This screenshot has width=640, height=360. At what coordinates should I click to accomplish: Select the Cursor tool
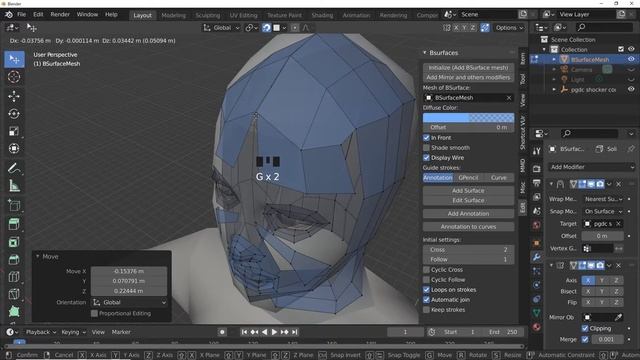point(14,77)
